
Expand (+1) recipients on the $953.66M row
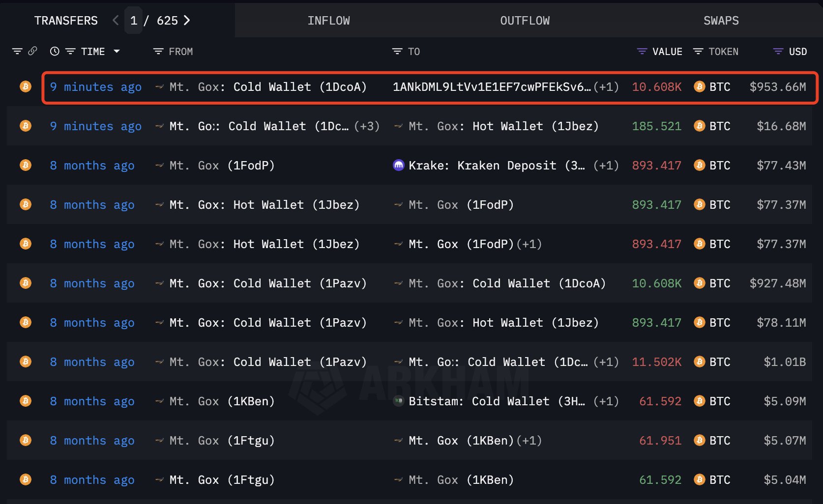[606, 87]
